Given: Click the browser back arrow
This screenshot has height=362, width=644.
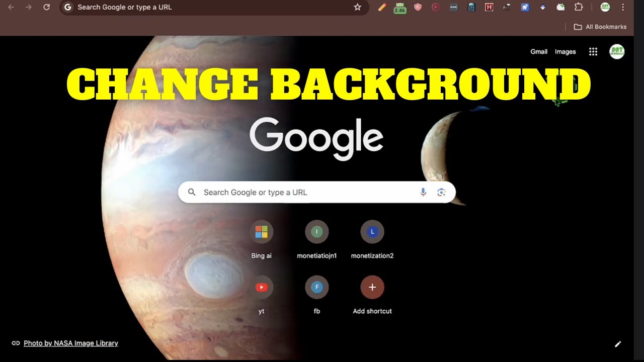Looking at the screenshot, I should click(11, 7).
